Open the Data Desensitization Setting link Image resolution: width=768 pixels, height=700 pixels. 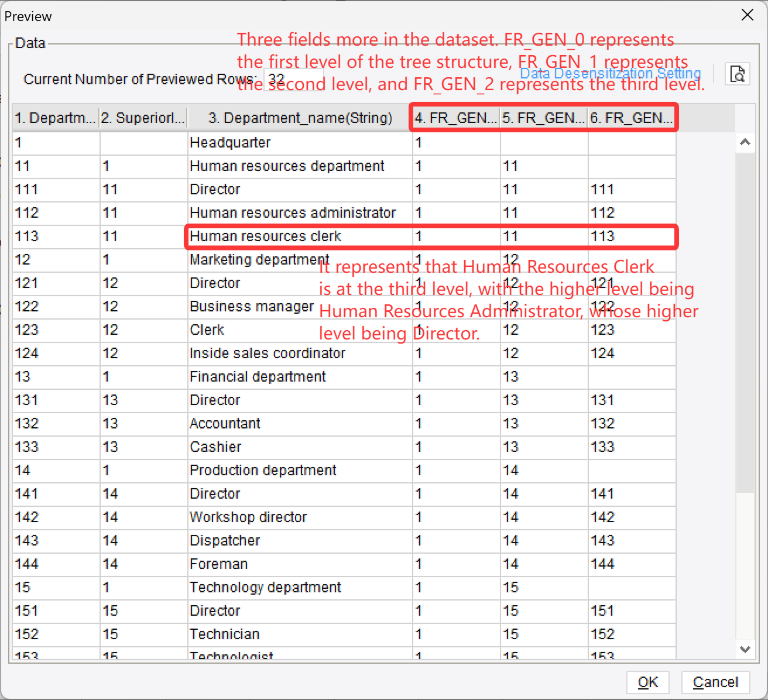click(611, 73)
